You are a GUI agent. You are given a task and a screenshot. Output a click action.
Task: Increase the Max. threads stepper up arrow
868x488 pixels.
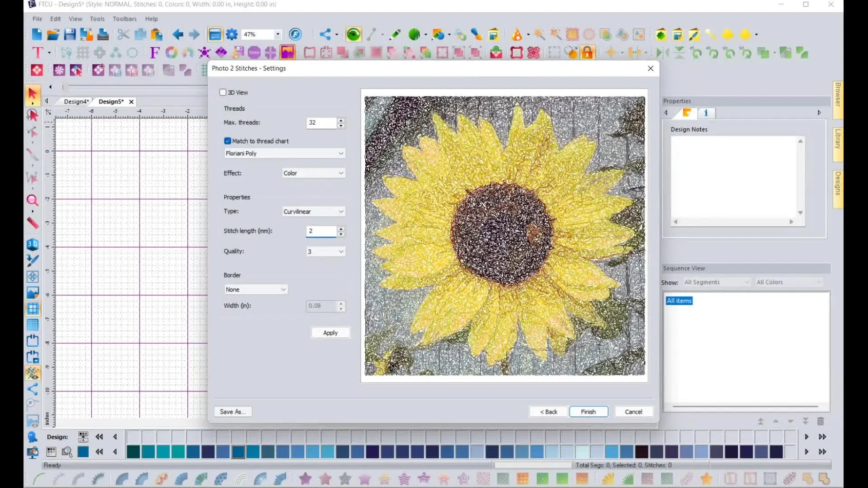click(341, 120)
